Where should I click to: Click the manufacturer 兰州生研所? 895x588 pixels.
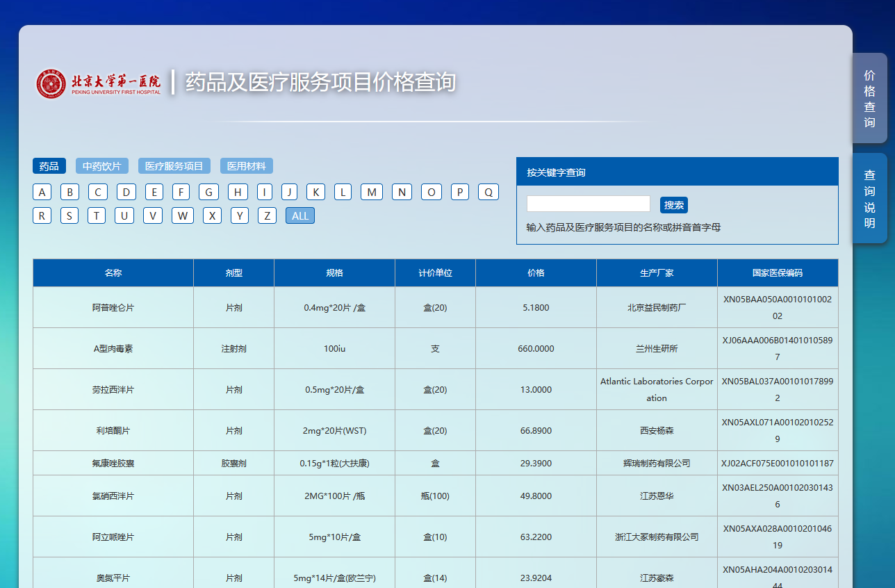tap(657, 348)
